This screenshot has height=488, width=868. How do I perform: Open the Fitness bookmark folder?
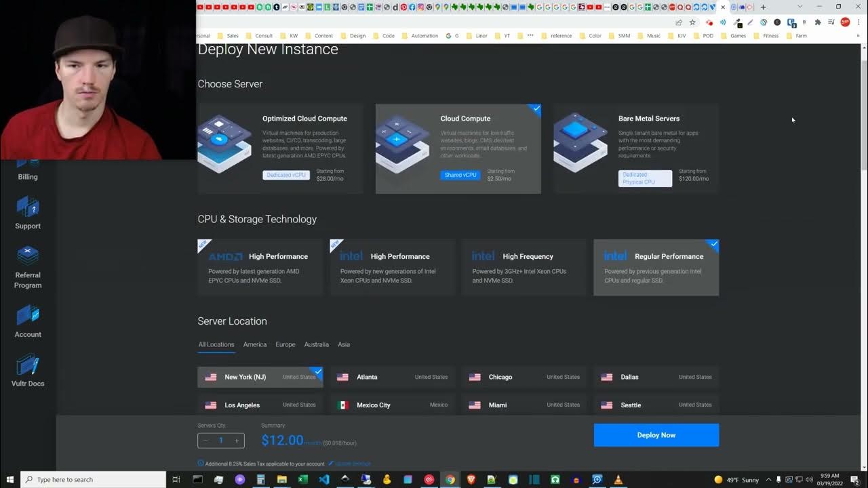(x=766, y=35)
